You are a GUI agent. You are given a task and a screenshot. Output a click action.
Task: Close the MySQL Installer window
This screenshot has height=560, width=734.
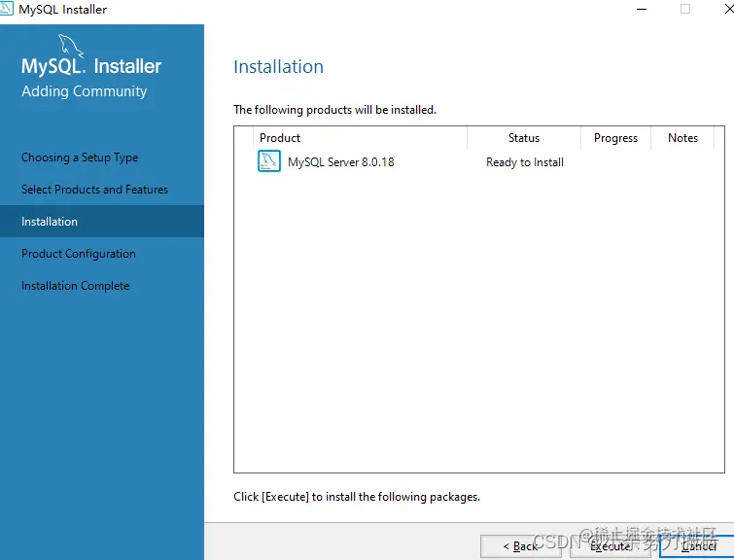click(728, 9)
